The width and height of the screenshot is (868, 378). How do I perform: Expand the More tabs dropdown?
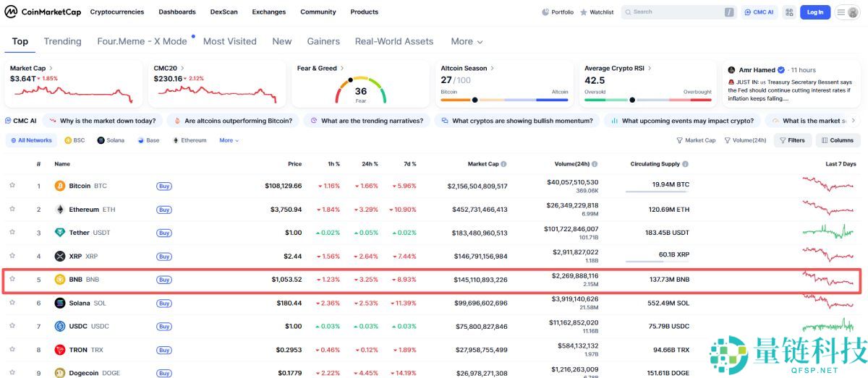pos(467,42)
